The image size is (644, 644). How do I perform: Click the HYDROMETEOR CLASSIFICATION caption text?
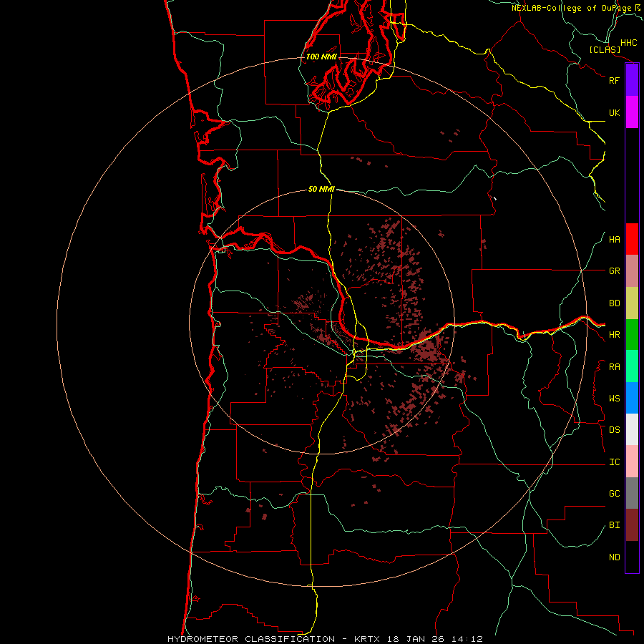click(x=251, y=639)
